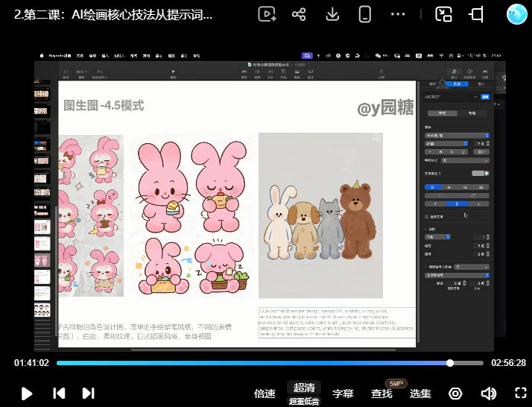Open the mobile phone icon option
The height and width of the screenshot is (407, 532).
click(365, 15)
